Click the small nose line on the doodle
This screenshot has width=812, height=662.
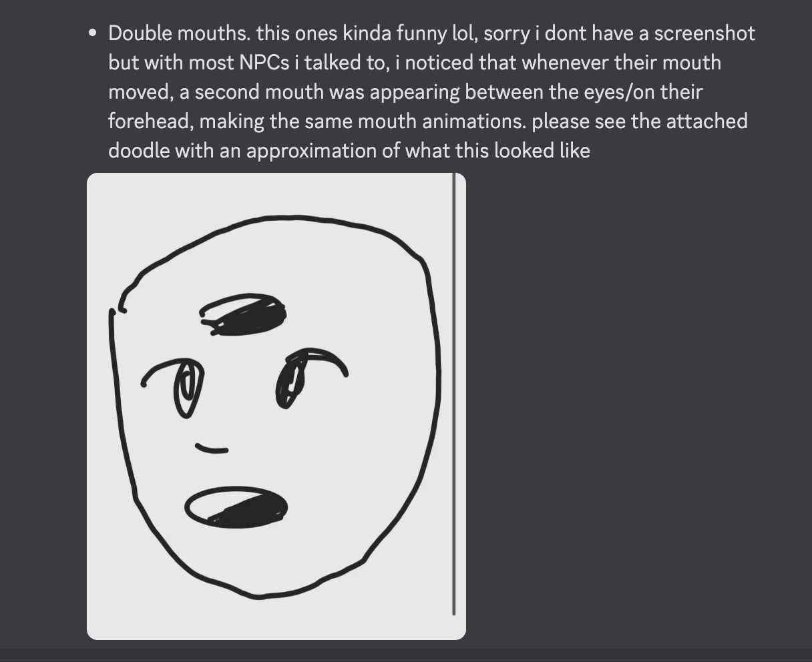point(212,448)
